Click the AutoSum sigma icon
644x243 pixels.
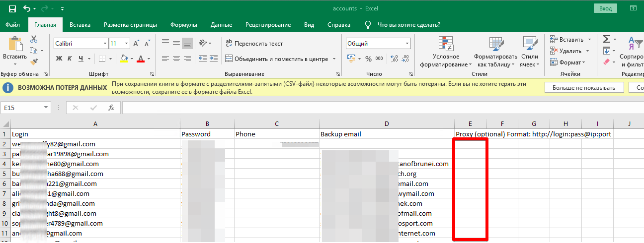coord(606,39)
